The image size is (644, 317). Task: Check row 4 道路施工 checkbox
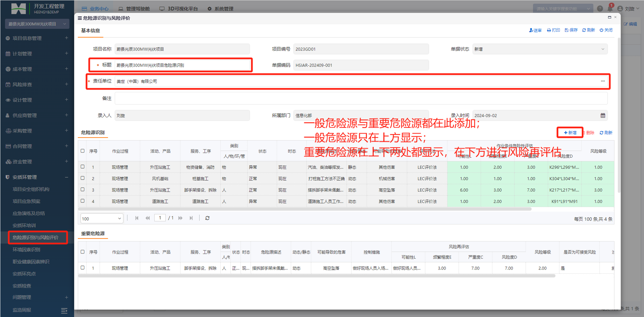point(82,201)
